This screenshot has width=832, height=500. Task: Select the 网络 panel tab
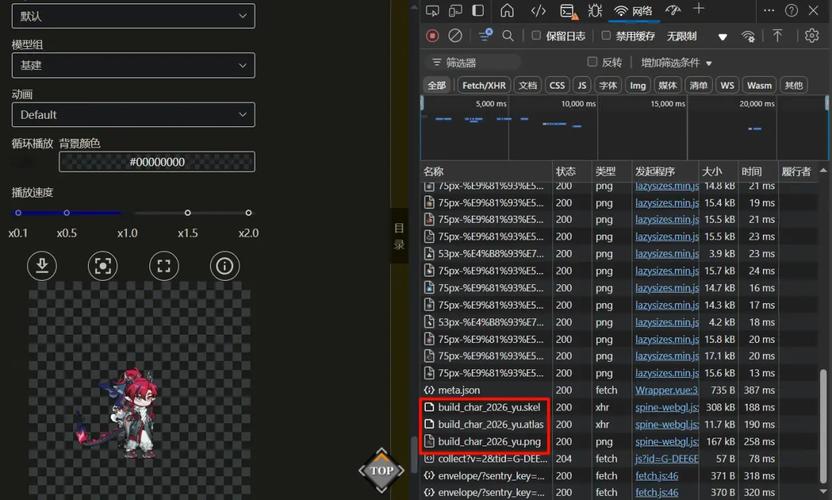click(x=634, y=11)
